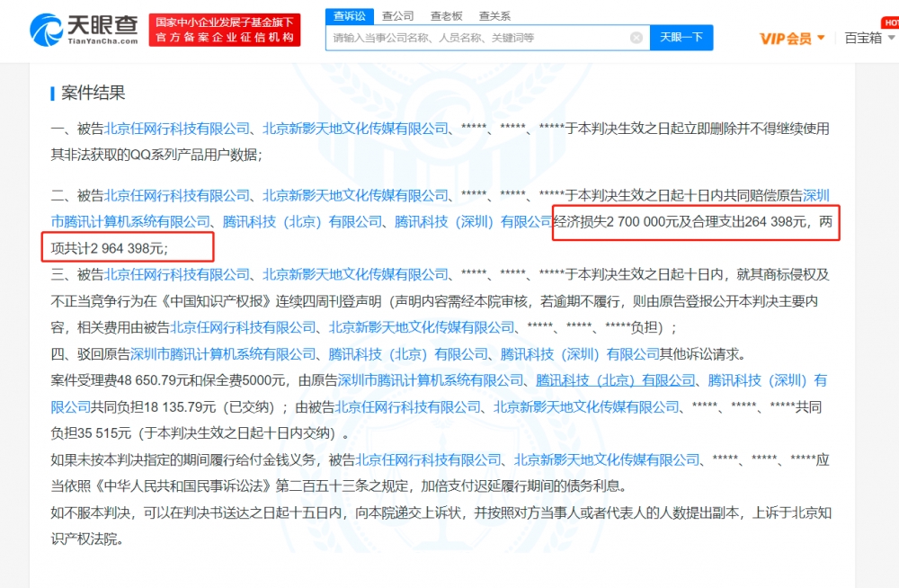
Task: Open 北京新影天地文化传媒有限公司 link before 负担）in paragraph 三
Action: 422,327
